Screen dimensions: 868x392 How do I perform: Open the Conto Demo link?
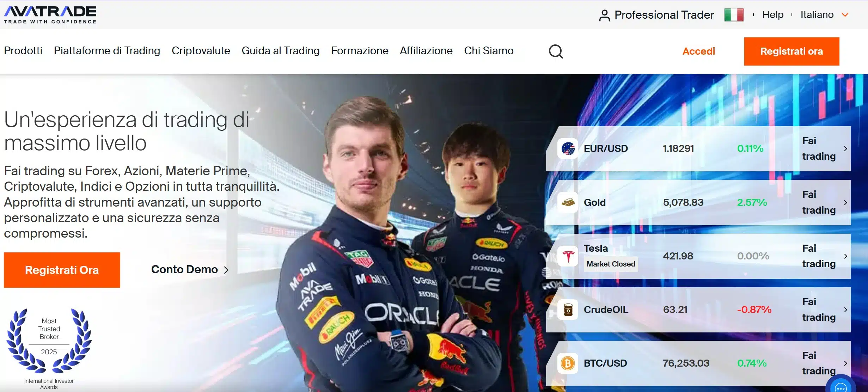(190, 270)
